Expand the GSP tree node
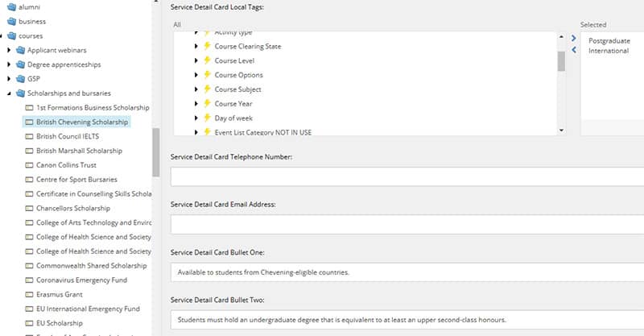The image size is (644, 336). click(x=9, y=78)
